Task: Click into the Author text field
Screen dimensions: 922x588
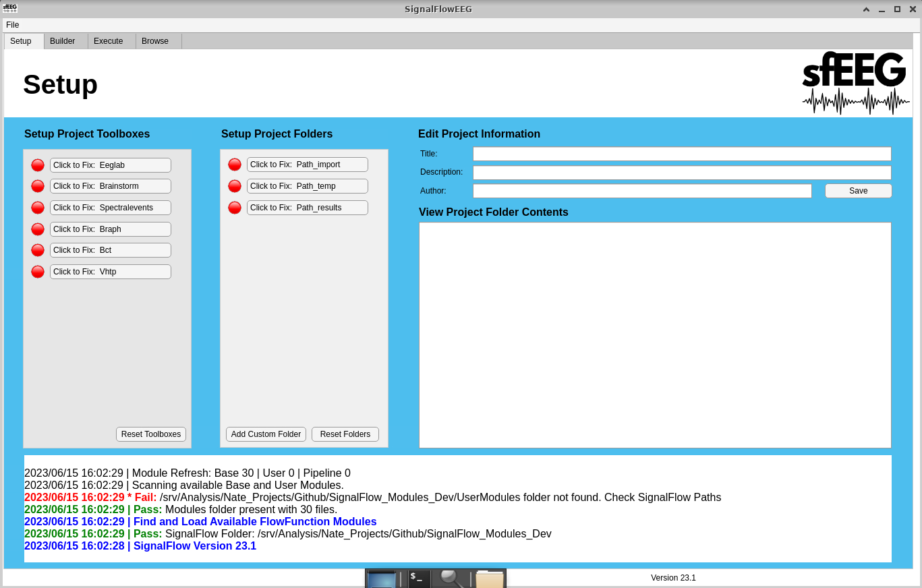Action: 642,191
